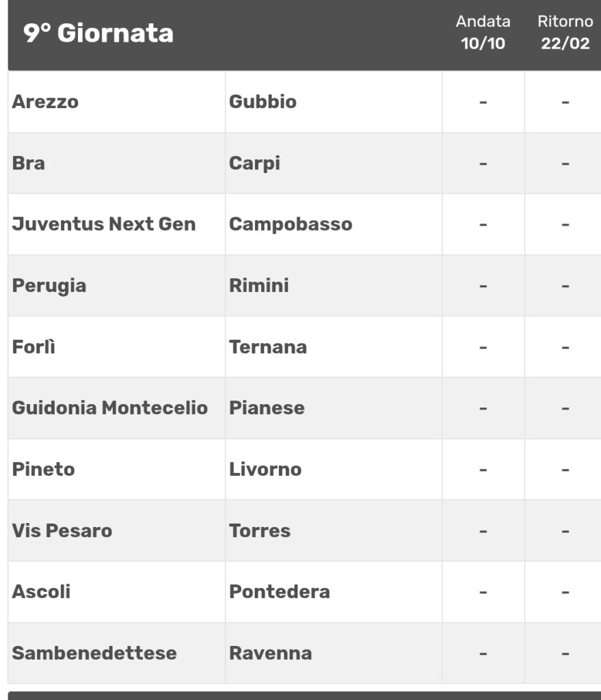This screenshot has width=601, height=700.
Task: Click the Ternana team name
Action: tap(268, 347)
